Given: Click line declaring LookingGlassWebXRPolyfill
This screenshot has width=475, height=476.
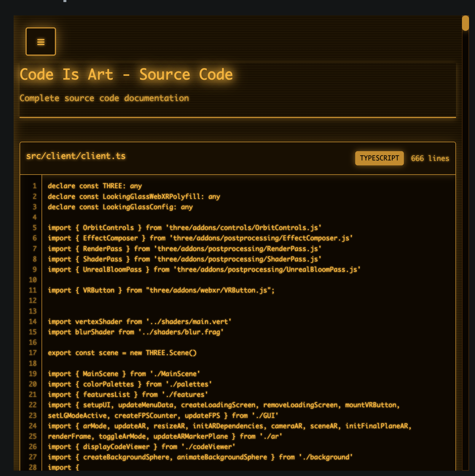Looking at the screenshot, I should 134,197.
